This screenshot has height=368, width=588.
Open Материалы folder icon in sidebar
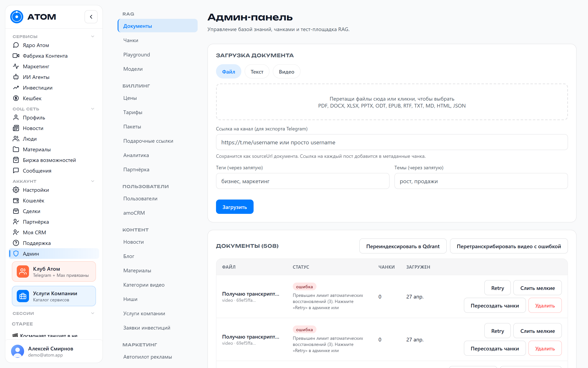[16, 149]
